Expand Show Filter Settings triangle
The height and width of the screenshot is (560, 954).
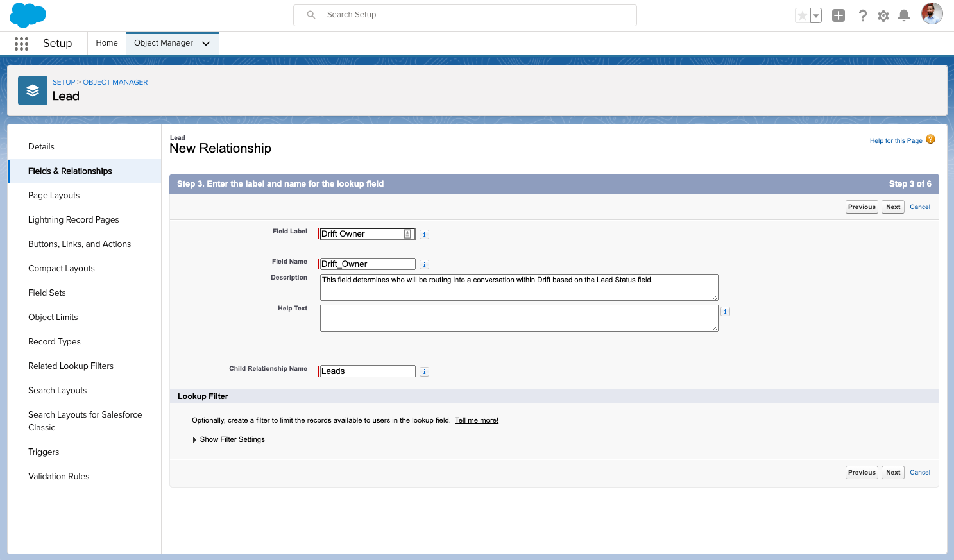tap(194, 440)
